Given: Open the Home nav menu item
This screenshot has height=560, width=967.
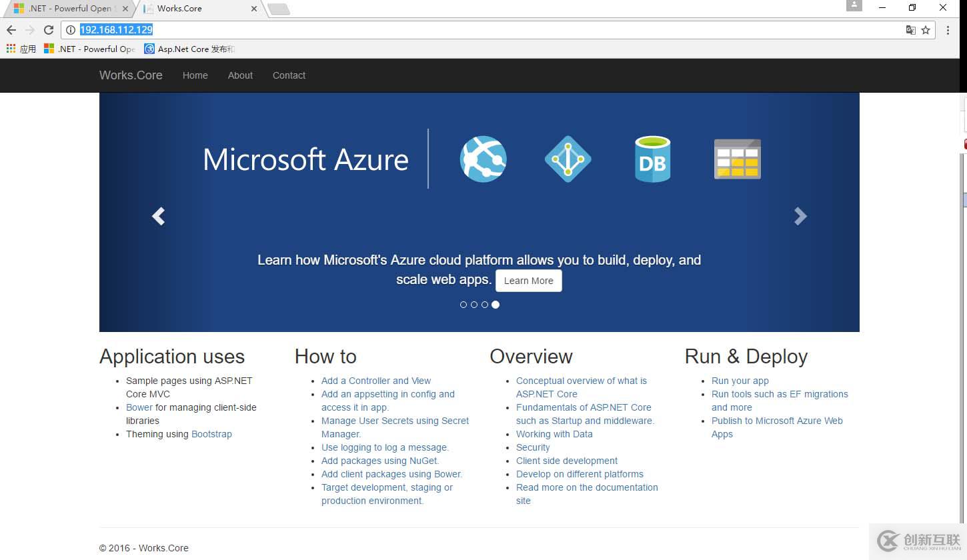Looking at the screenshot, I should click(195, 75).
